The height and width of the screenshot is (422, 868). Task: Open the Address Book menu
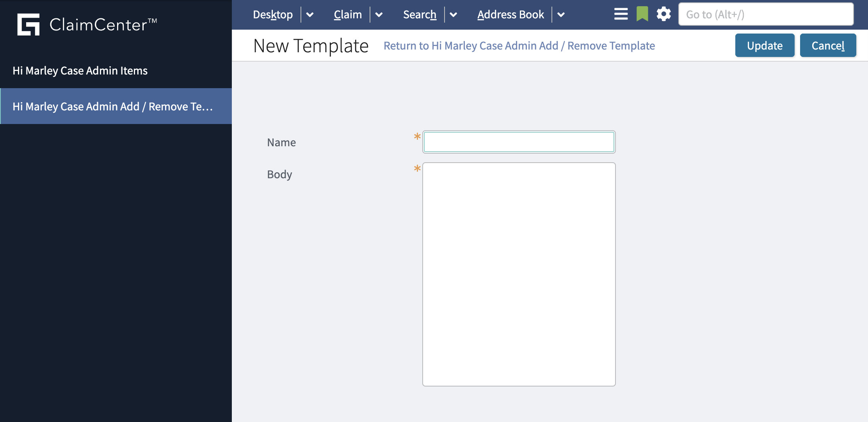(510, 14)
